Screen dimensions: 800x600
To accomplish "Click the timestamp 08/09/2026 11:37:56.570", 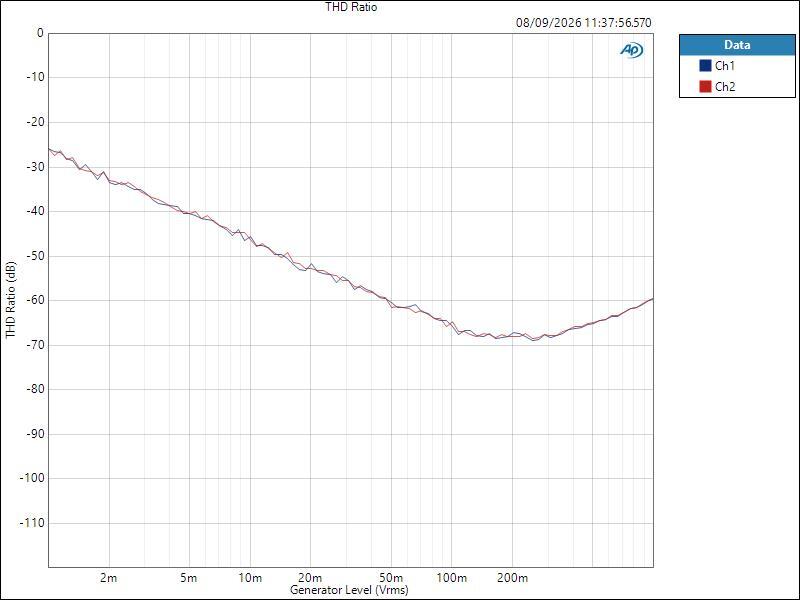I will tap(583, 23).
